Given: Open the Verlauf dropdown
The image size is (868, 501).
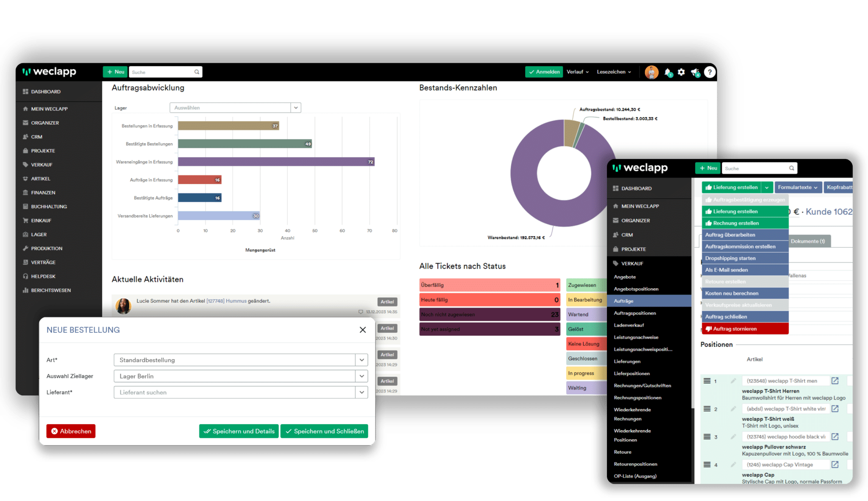Looking at the screenshot, I should point(578,72).
